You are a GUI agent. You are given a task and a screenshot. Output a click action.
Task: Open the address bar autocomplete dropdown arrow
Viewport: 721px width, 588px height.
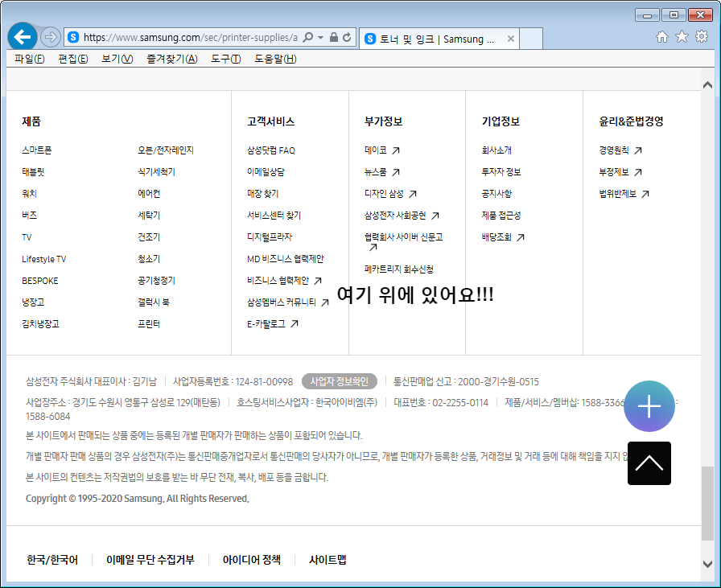320,38
